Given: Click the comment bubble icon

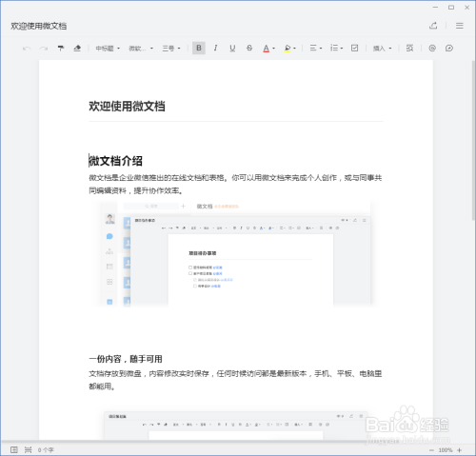Looking at the screenshot, I should (x=449, y=48).
